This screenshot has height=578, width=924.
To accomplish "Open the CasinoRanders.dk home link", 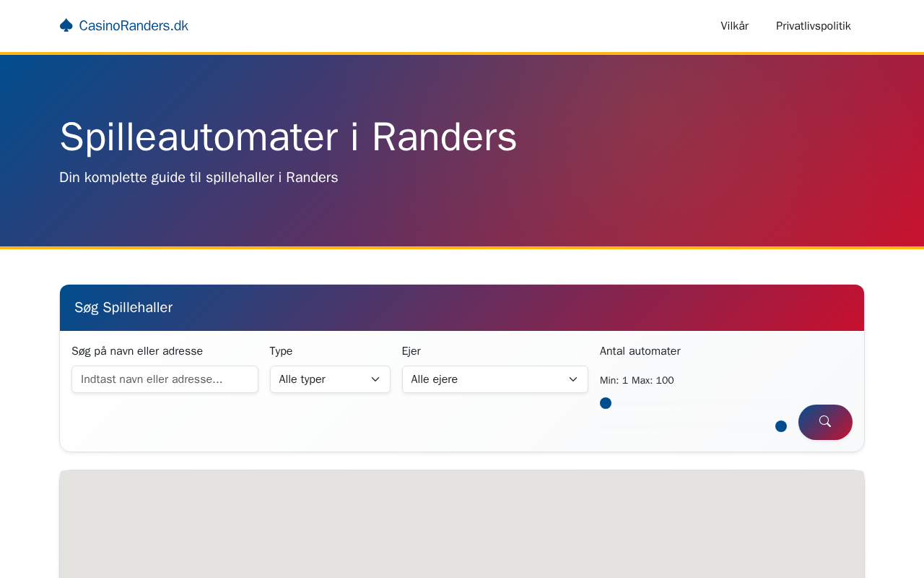I will tap(133, 26).
